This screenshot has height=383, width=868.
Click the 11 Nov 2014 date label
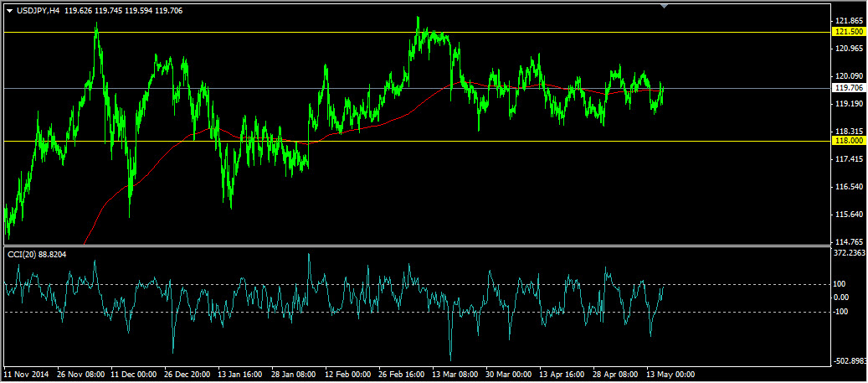tap(26, 374)
